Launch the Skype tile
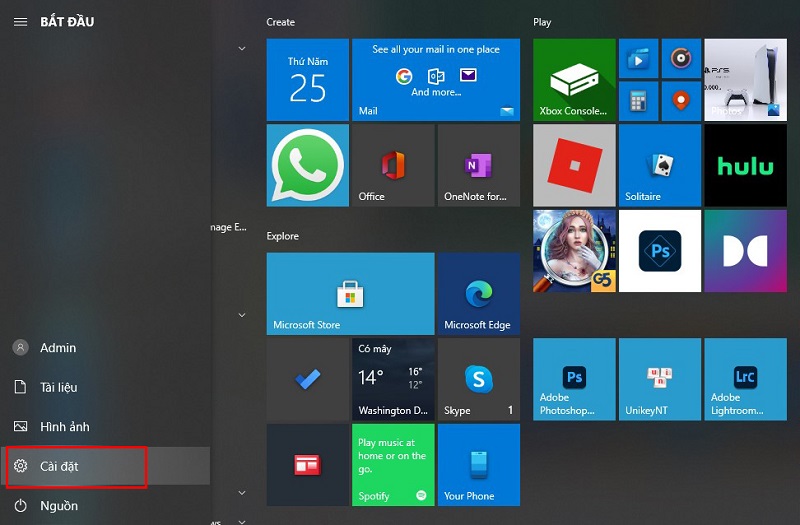800x525 pixels. click(479, 379)
